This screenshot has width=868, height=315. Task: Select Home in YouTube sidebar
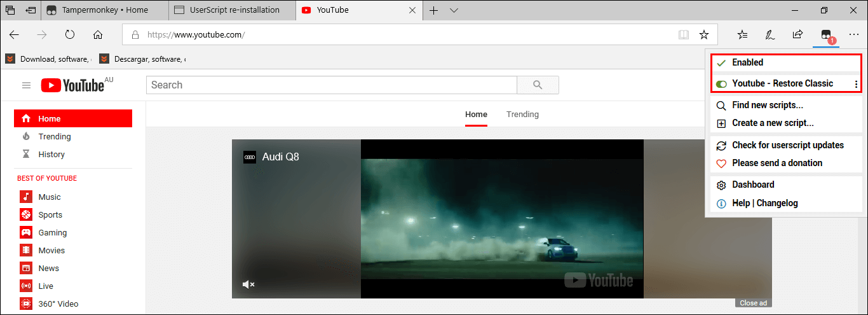pos(73,118)
